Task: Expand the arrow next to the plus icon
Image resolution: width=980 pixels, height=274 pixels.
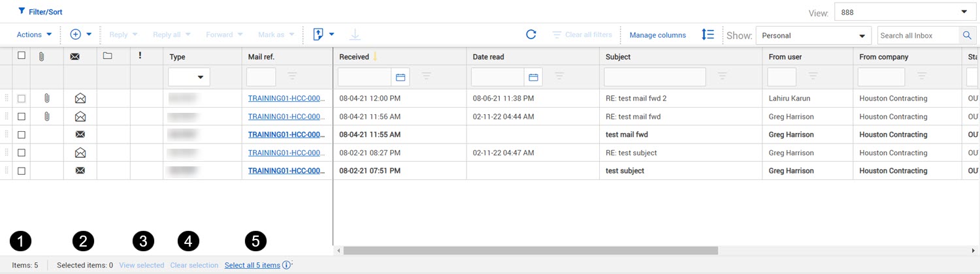Action: point(89,35)
